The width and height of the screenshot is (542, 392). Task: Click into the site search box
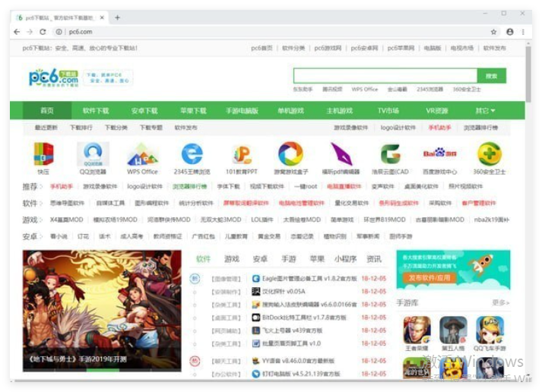point(385,76)
